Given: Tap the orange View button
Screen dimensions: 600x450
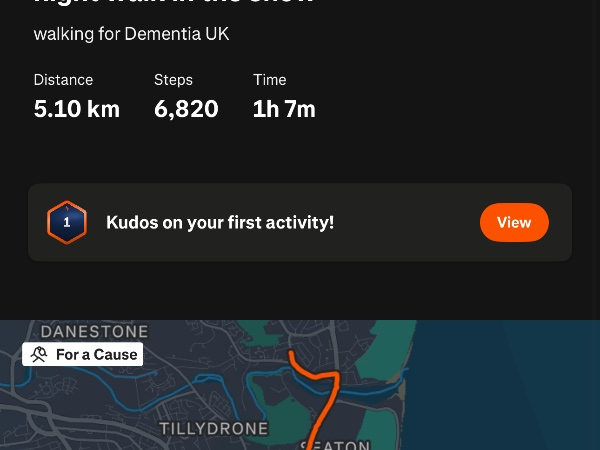Looking at the screenshot, I should click(514, 222).
